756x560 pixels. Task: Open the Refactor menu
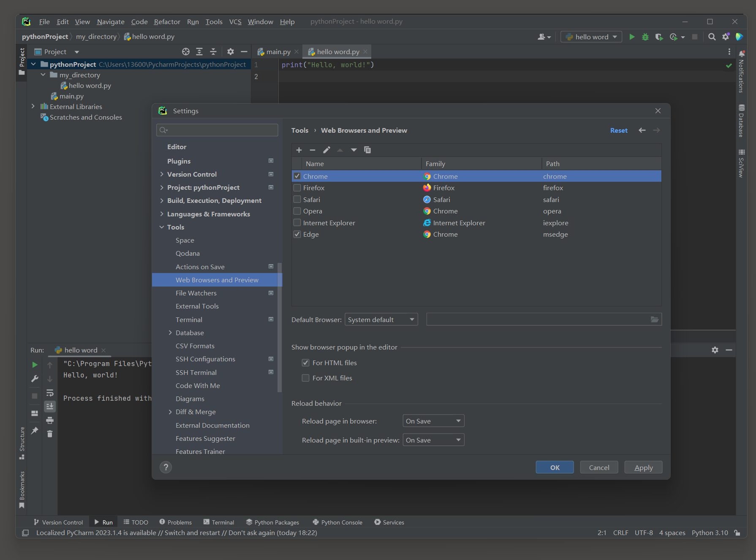click(167, 22)
